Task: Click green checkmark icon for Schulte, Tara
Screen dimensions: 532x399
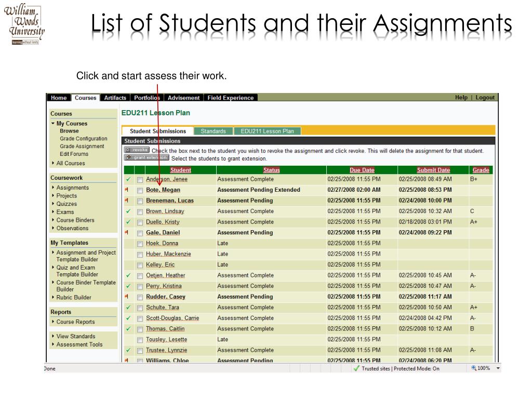Action: pyautogui.click(x=128, y=308)
